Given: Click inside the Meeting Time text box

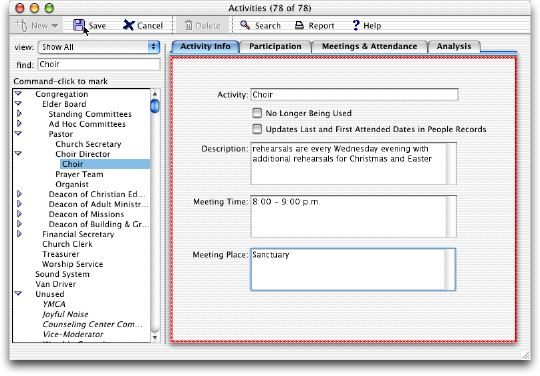Looking at the screenshot, I should pos(348,217).
